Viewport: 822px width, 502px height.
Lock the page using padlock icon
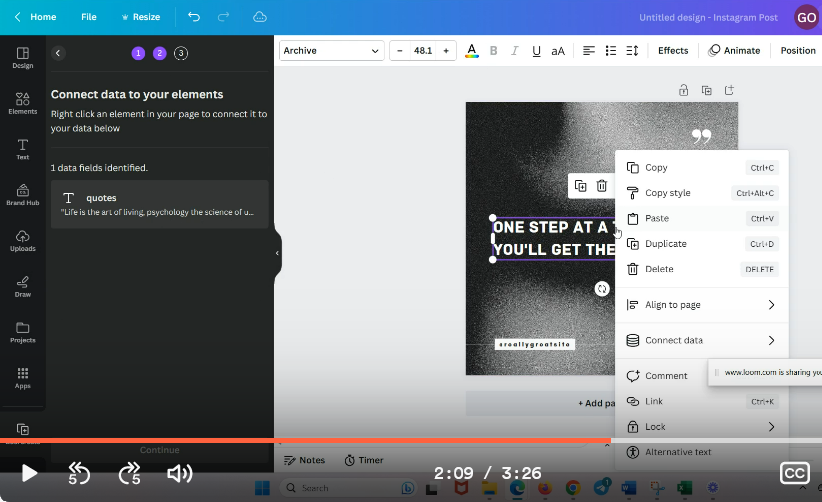click(684, 90)
